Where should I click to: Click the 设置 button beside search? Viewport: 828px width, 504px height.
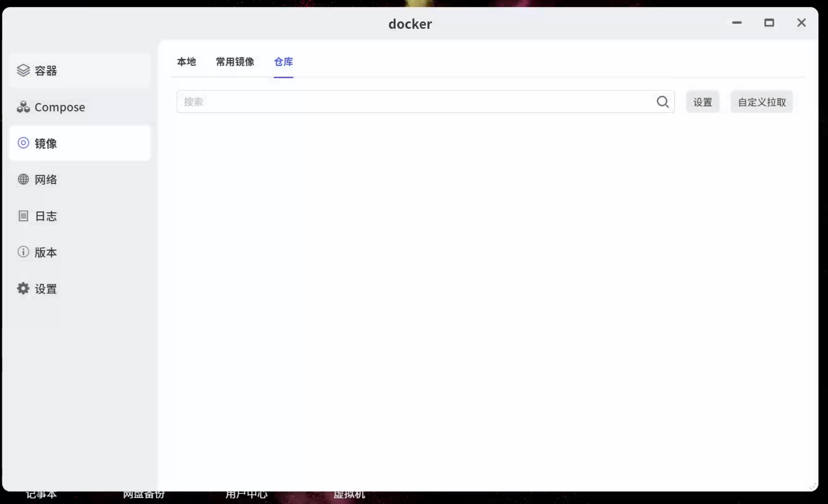tap(703, 102)
